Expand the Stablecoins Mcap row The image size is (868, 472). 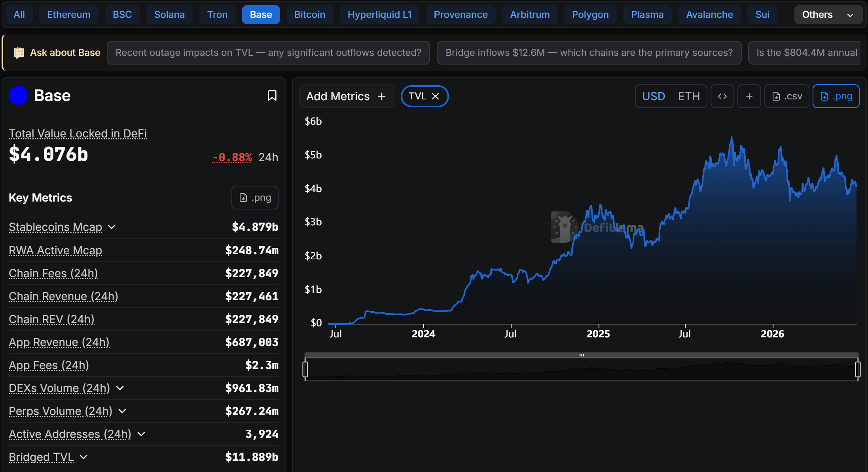(x=112, y=227)
